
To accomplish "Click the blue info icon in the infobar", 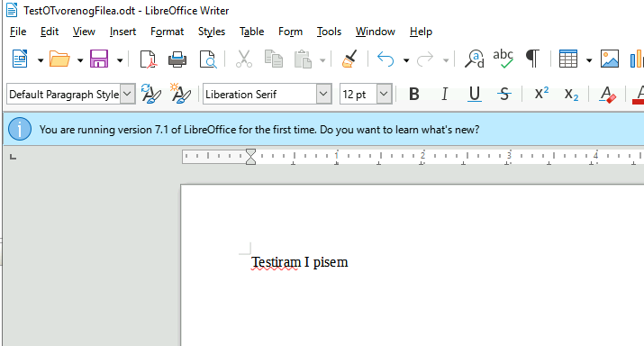I will [20, 129].
